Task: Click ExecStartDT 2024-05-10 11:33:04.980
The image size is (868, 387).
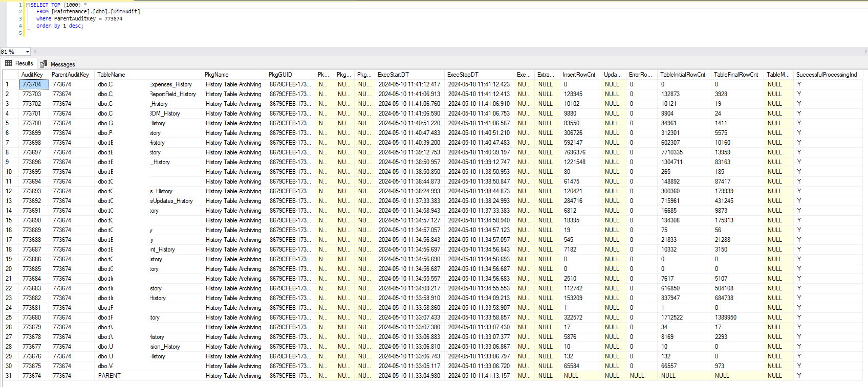Action: [409, 376]
